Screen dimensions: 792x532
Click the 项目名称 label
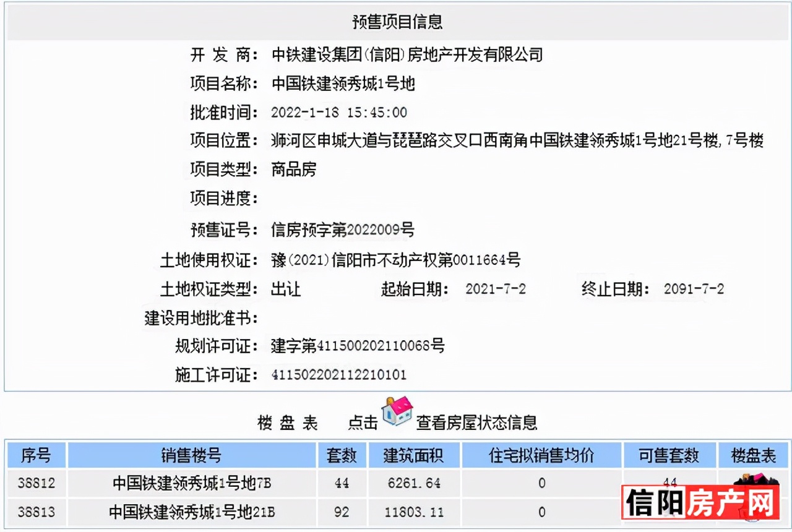[224, 83]
